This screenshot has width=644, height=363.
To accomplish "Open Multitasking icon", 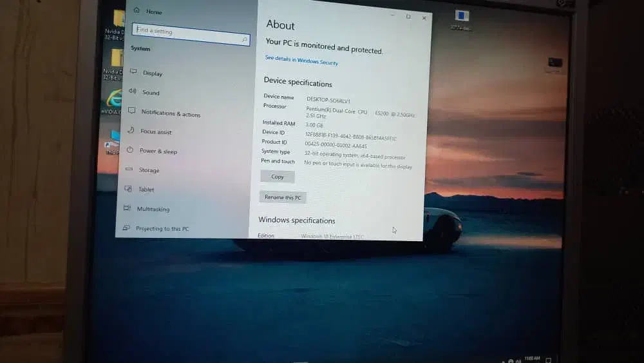I will click(127, 208).
